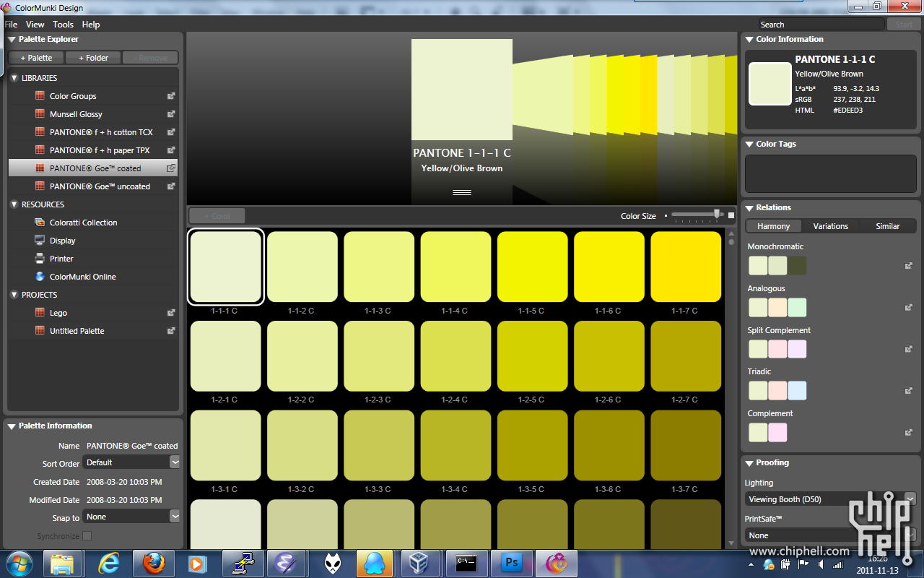
Task: Click pop-out icon next to Untitled Palette
Action: click(x=171, y=330)
